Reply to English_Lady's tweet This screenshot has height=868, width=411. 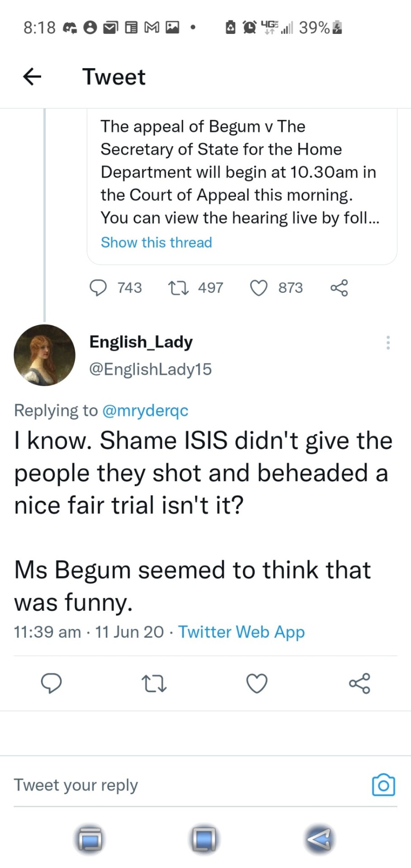(52, 683)
